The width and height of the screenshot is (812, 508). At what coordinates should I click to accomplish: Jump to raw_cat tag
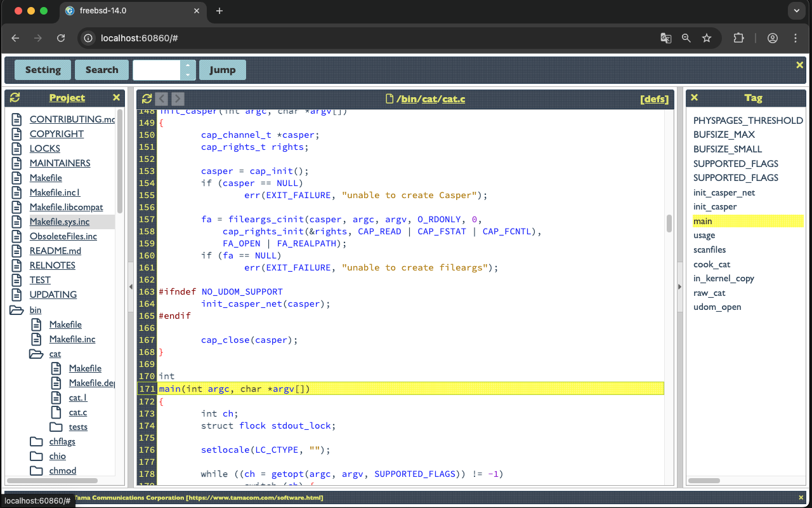(x=709, y=293)
